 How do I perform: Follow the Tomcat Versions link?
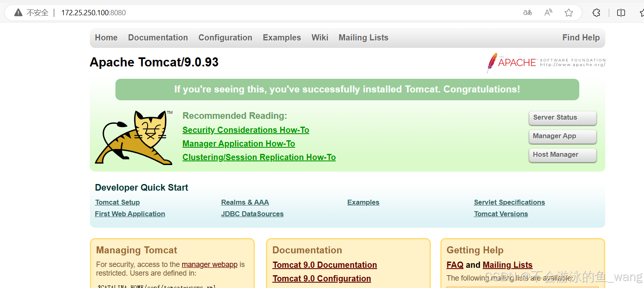pyautogui.click(x=501, y=214)
